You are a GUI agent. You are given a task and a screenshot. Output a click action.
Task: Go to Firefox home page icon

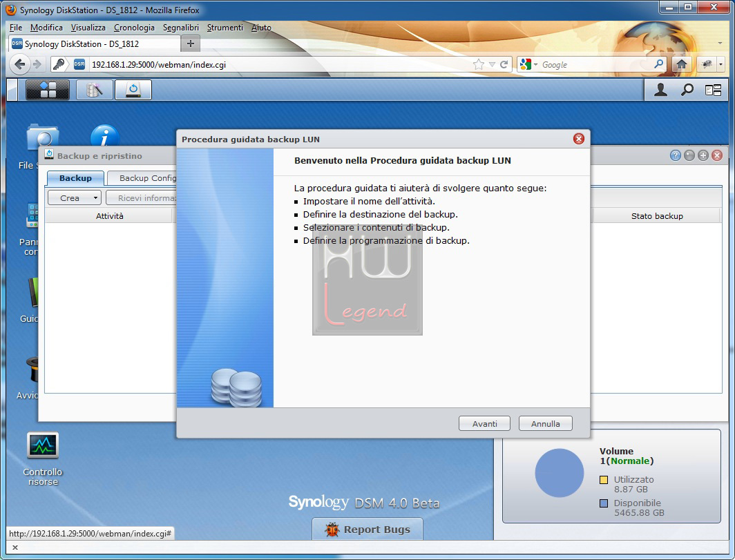pyautogui.click(x=682, y=65)
